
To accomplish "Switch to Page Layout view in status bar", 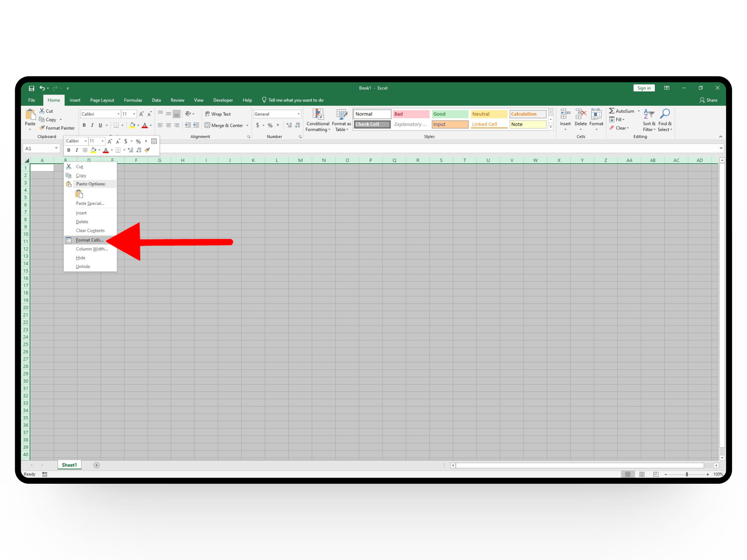I will coord(642,474).
